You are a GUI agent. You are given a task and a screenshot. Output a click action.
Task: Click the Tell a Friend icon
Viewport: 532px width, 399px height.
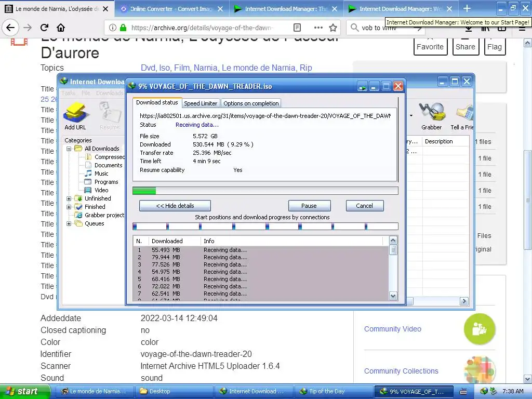click(x=462, y=116)
